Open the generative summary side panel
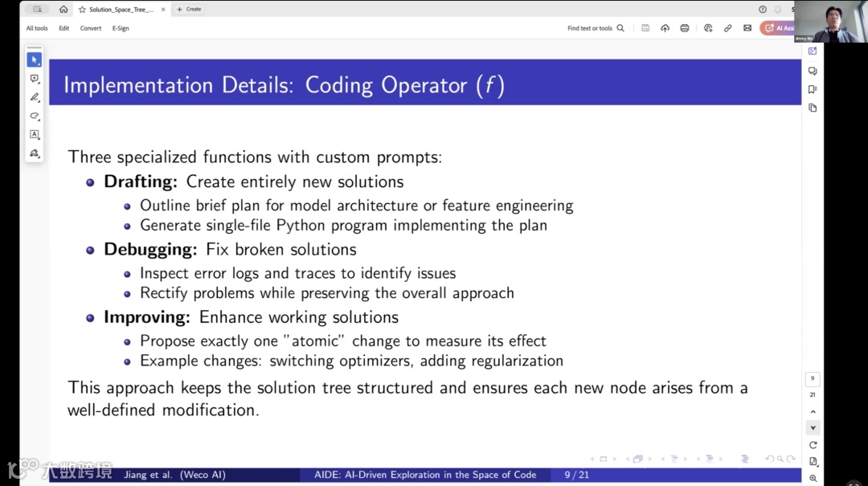This screenshot has width=868, height=486. coord(813,51)
